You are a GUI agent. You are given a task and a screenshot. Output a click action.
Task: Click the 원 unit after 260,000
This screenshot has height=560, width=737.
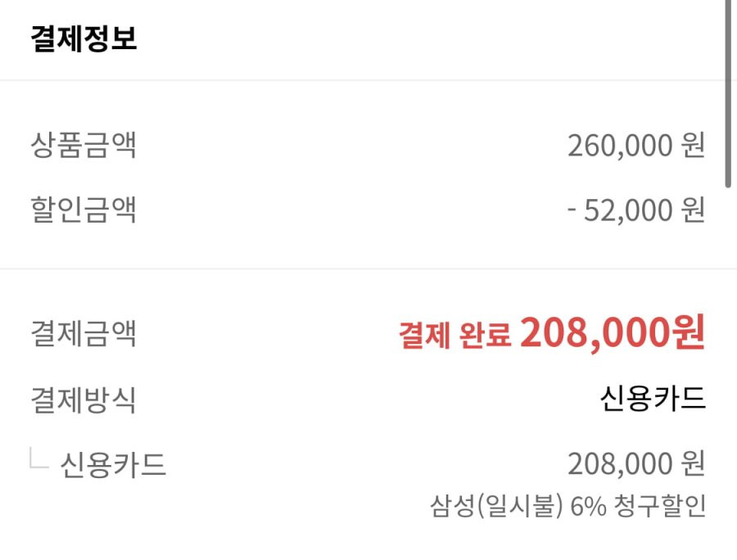694,145
